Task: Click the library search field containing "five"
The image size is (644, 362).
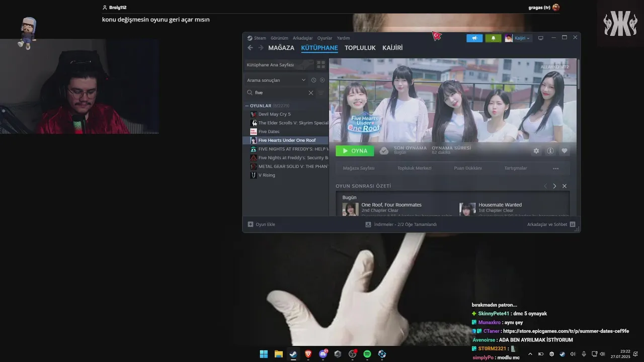Action: point(280,93)
